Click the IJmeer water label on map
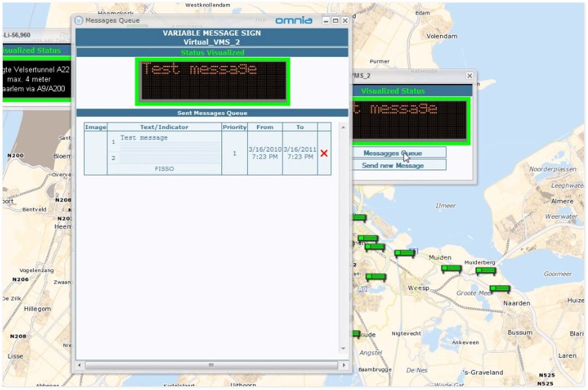This screenshot has height=390, width=588. (446, 205)
